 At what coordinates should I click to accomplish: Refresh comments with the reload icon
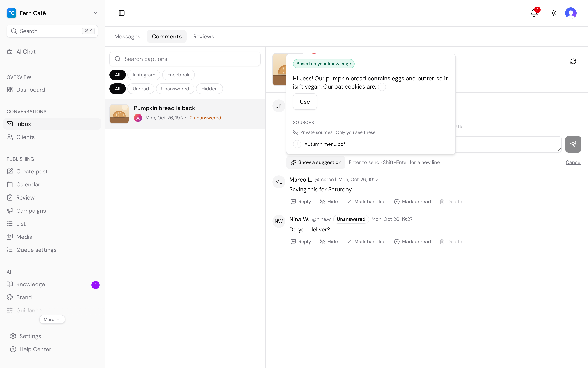573,61
